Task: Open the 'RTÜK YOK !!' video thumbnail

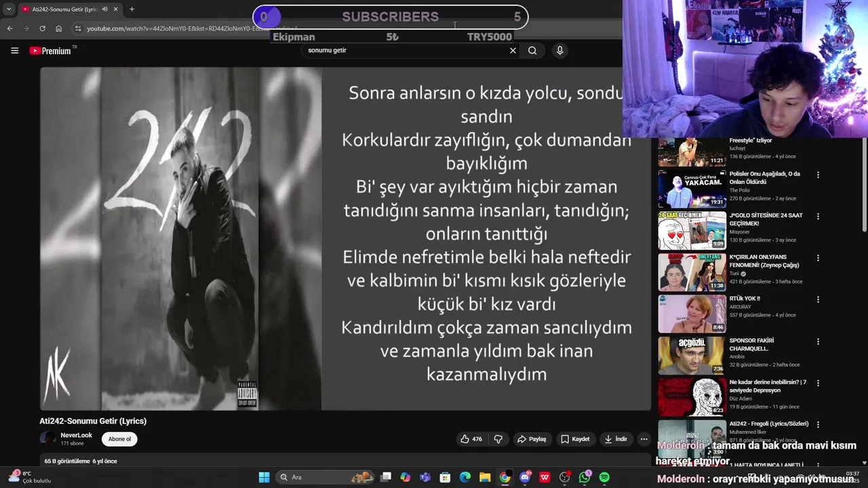Action: click(x=692, y=313)
